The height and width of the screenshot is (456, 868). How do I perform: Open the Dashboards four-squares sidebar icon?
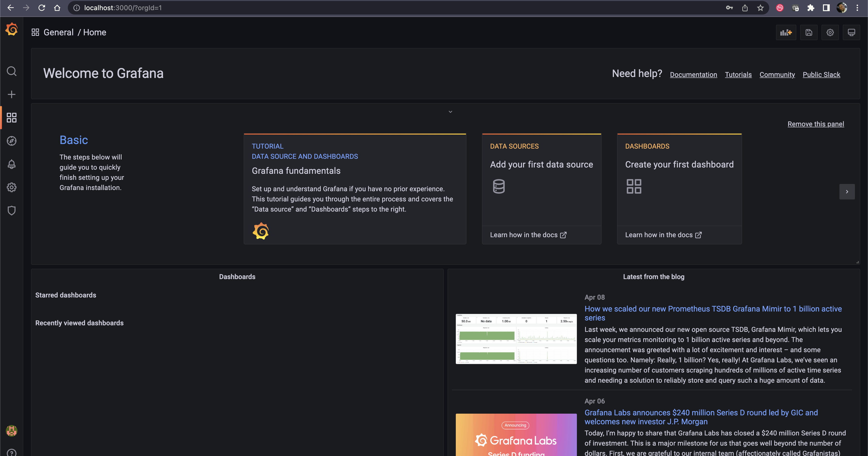pyautogui.click(x=11, y=118)
